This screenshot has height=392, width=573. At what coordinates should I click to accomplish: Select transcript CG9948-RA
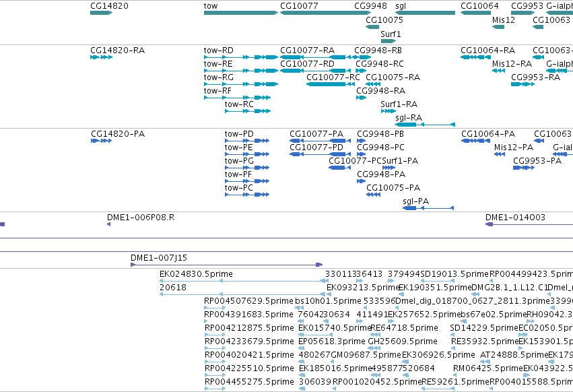pyautogui.click(x=361, y=98)
